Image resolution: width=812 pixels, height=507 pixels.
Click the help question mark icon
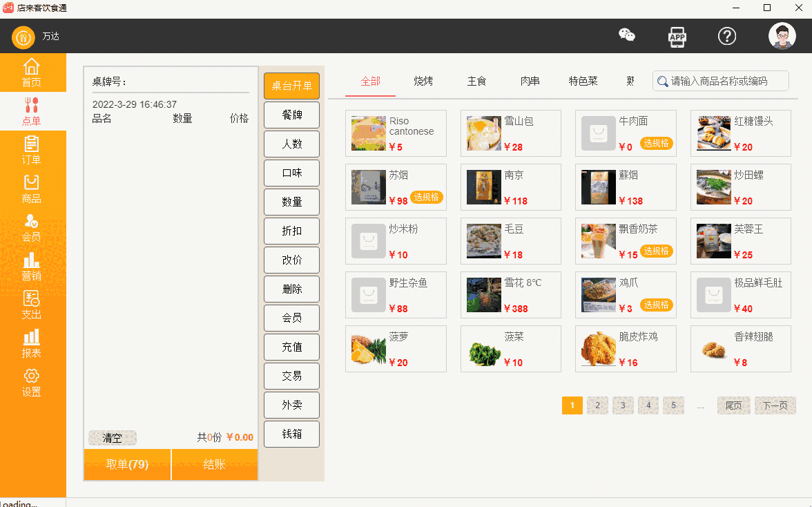tap(727, 36)
